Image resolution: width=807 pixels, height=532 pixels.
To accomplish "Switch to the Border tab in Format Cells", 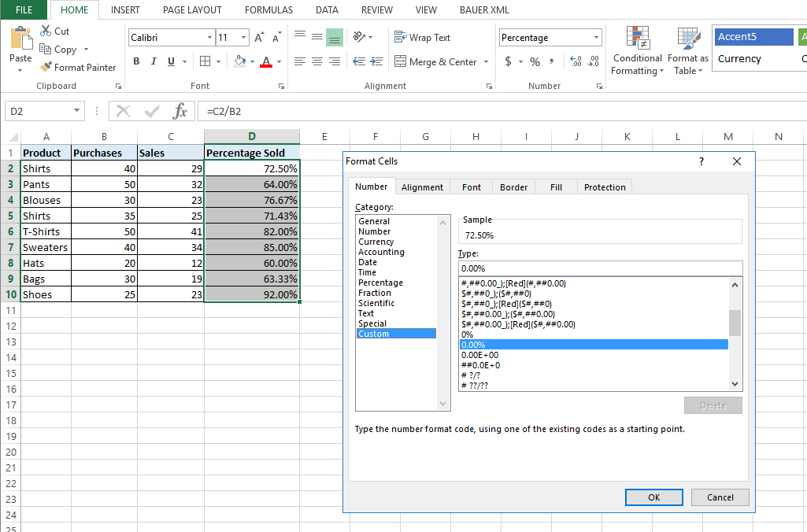I will [513, 187].
